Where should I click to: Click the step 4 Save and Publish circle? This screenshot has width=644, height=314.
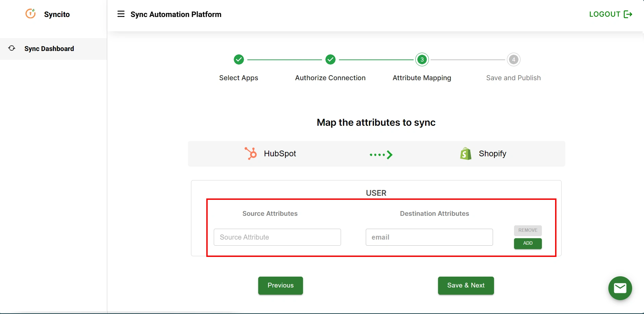point(513,59)
